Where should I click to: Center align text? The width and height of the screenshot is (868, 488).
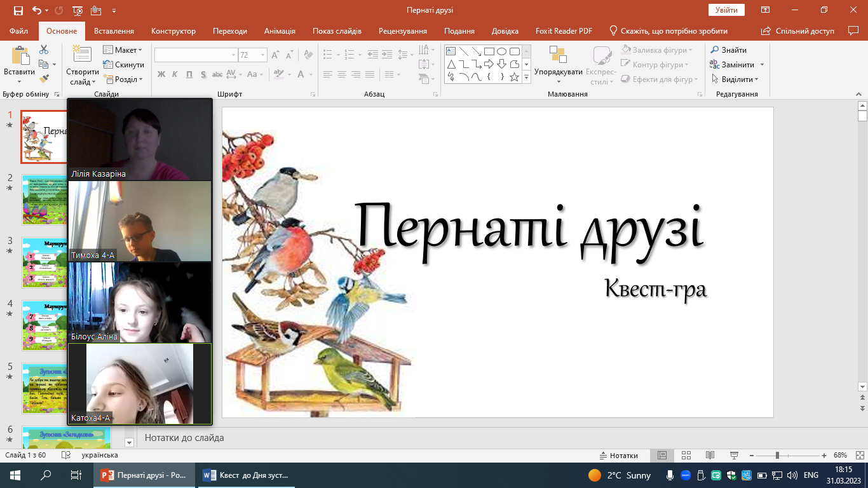tap(342, 74)
